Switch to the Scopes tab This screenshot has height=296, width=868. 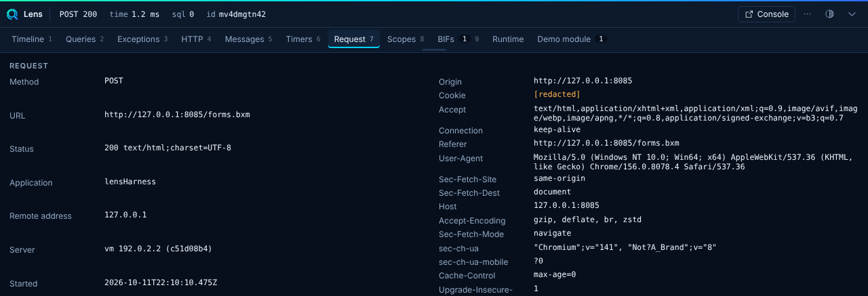point(406,39)
